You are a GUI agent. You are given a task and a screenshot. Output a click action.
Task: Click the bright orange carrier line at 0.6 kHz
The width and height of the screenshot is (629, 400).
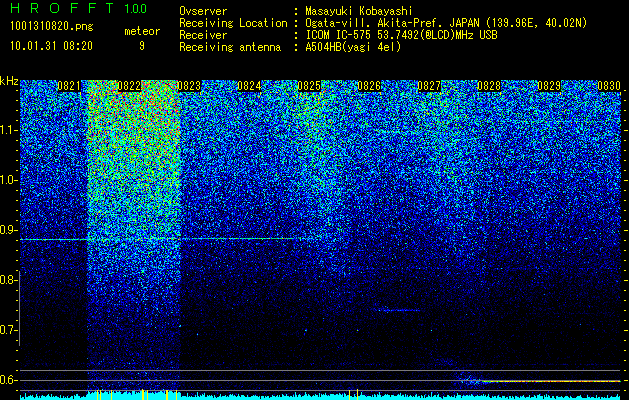[x=550, y=381]
